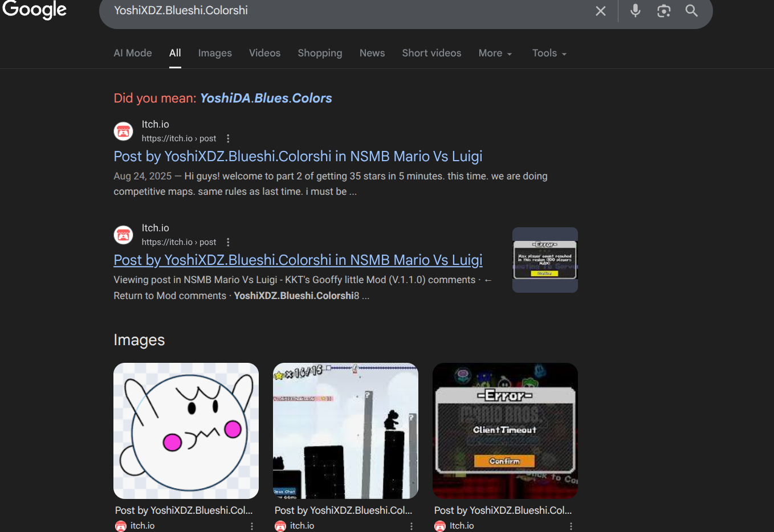Open the Aug 24 post result title link
774x532 pixels.
click(x=298, y=156)
